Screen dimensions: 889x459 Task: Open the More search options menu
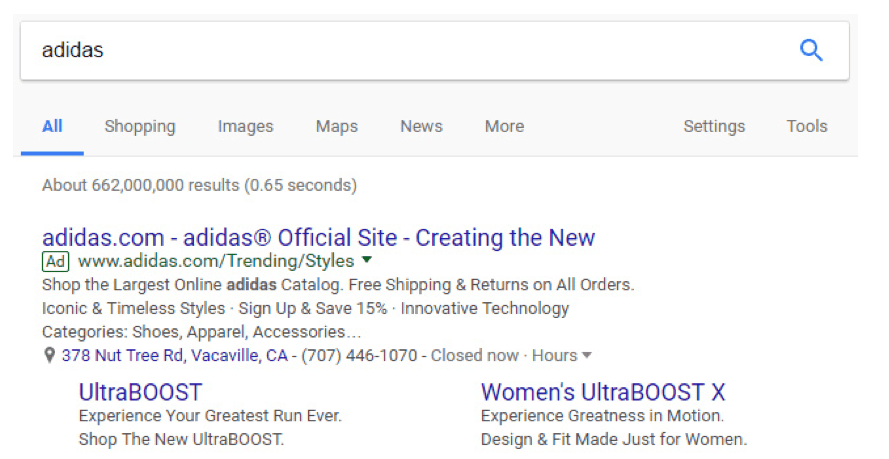[x=504, y=126]
